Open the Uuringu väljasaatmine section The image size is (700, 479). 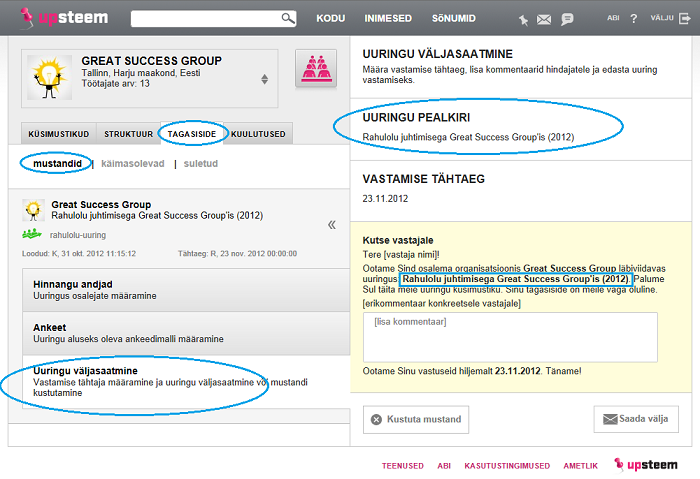(186, 382)
